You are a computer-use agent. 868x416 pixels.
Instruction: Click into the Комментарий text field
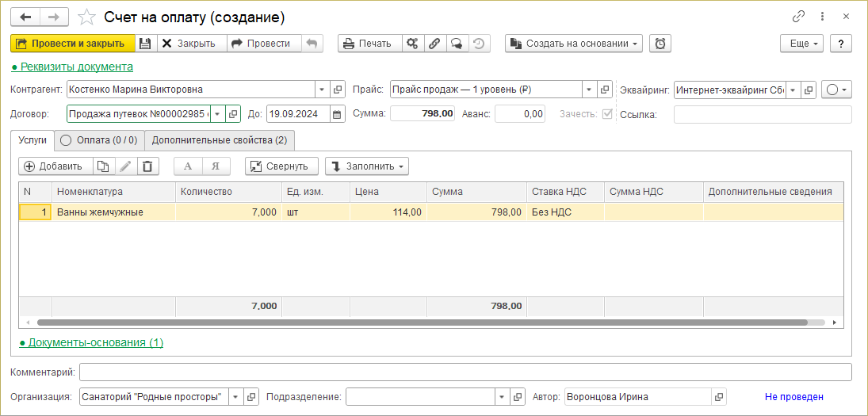click(x=465, y=372)
